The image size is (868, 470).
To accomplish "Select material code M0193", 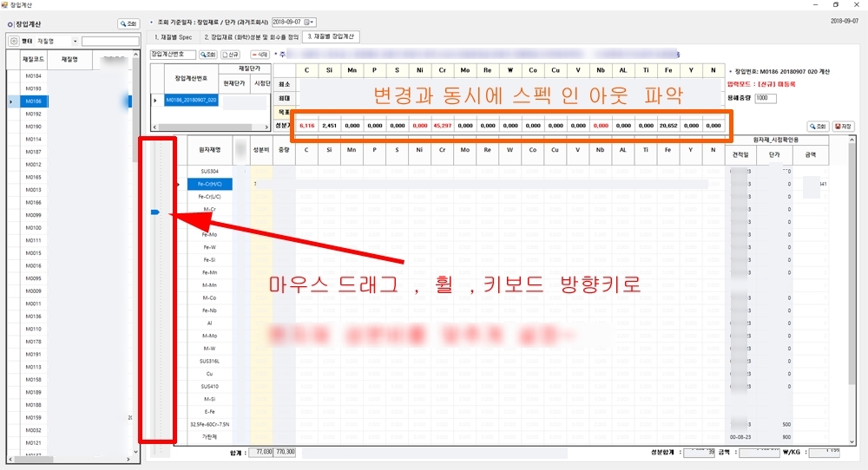I will coord(33,88).
